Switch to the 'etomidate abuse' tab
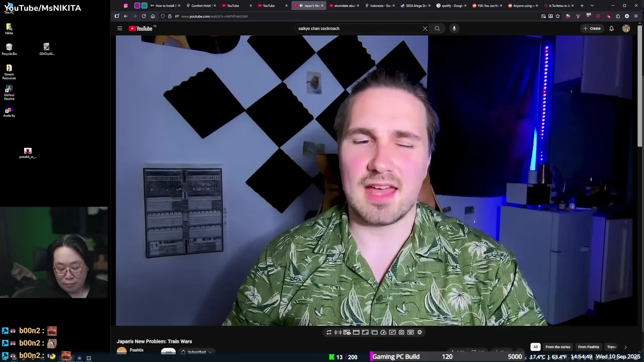The height and width of the screenshot is (362, 644). (345, 6)
